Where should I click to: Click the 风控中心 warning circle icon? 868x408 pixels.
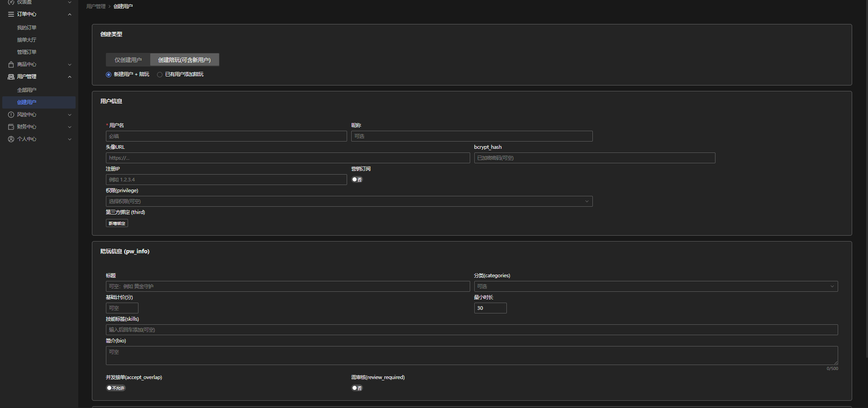click(x=11, y=115)
